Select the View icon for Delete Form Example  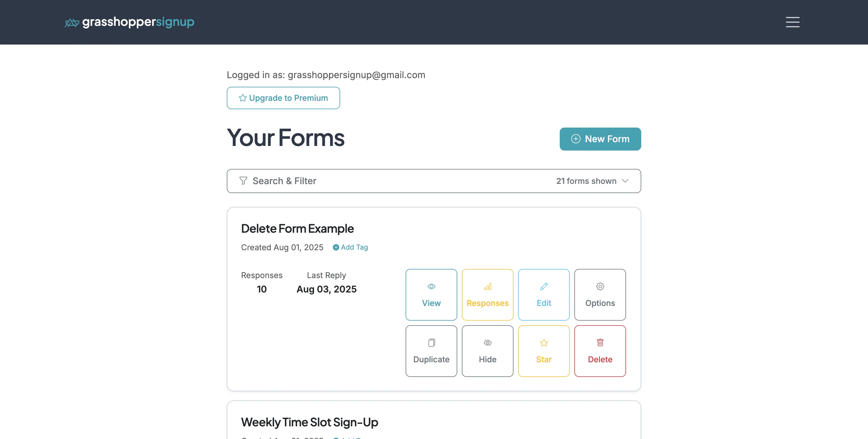tap(431, 286)
